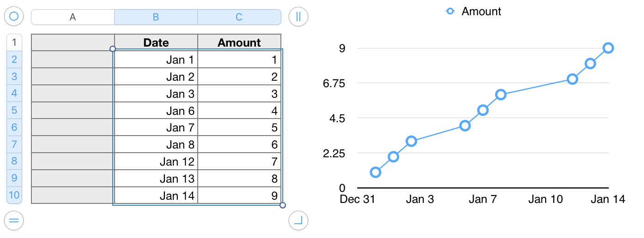Click the add-column handle with vertical bars
The width and height of the screenshot is (644, 238).
[x=298, y=17]
